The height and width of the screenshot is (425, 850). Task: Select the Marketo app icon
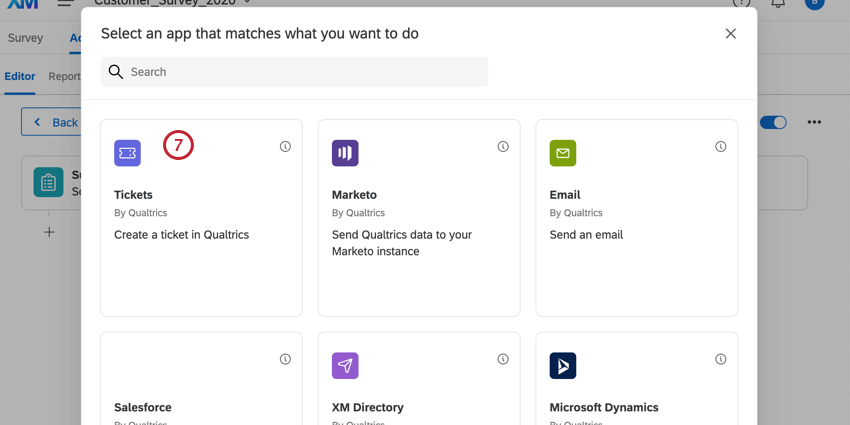click(345, 153)
